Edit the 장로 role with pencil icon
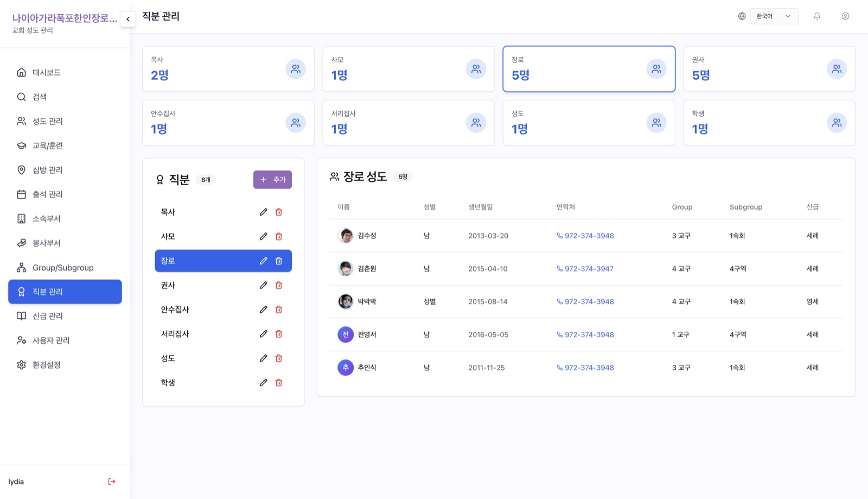 point(263,261)
